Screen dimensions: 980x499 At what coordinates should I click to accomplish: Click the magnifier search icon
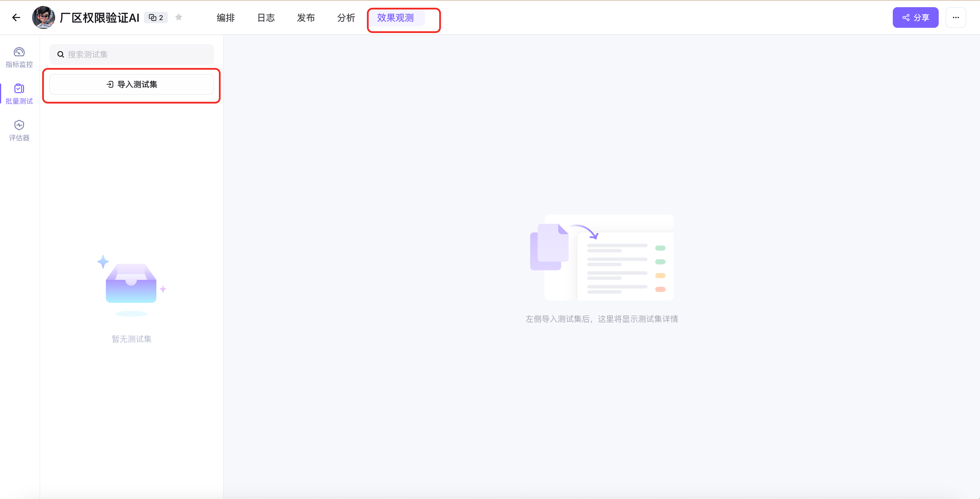click(61, 54)
